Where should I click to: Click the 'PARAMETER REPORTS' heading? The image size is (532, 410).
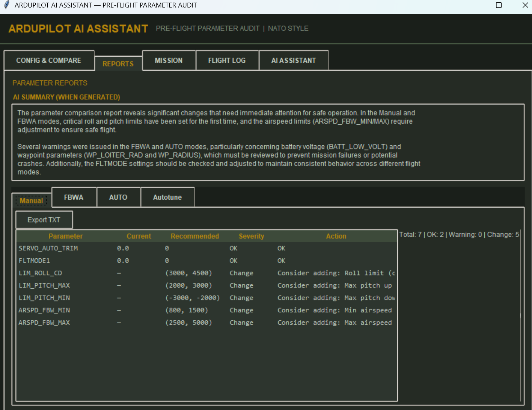click(x=50, y=83)
